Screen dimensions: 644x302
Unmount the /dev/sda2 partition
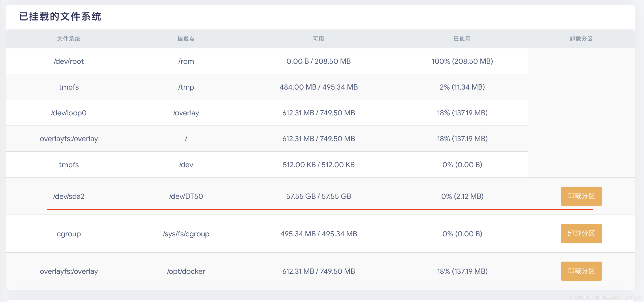click(x=581, y=196)
